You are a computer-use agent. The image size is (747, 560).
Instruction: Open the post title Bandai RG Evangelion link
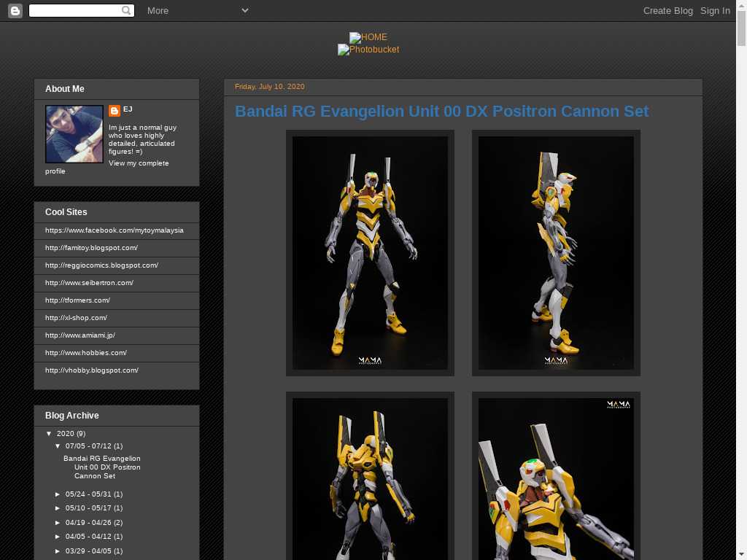pos(441,111)
